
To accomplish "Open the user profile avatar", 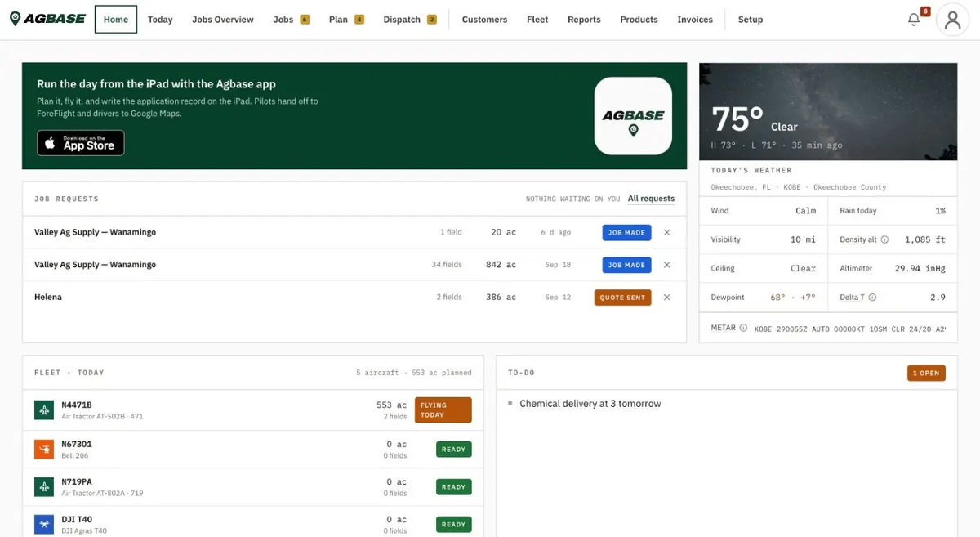I will (952, 20).
